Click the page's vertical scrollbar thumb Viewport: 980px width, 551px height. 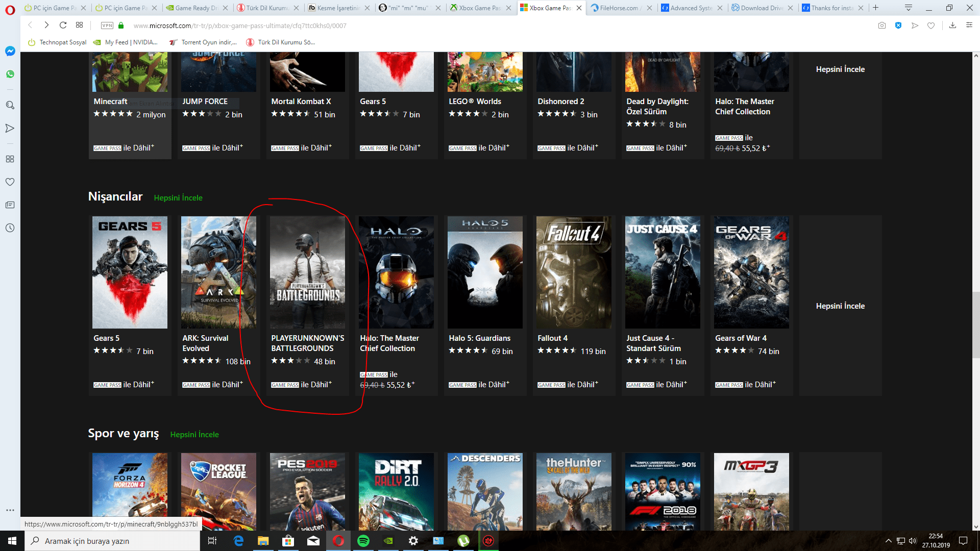click(976, 325)
